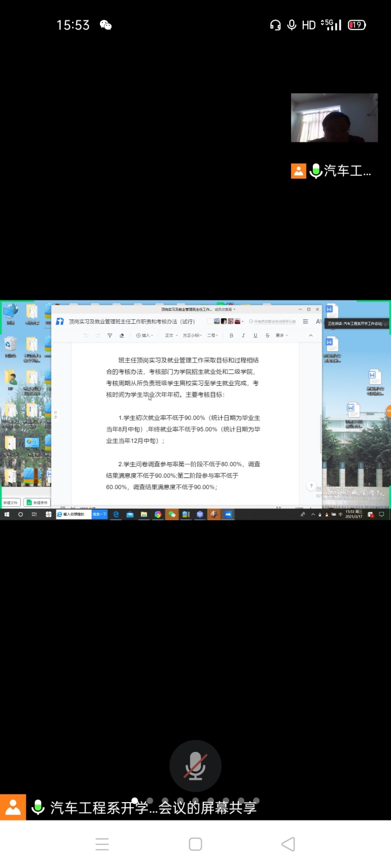Screen dimensions: 391x868
Task: Click the 新建文档 new document button
Action: [11, 502]
